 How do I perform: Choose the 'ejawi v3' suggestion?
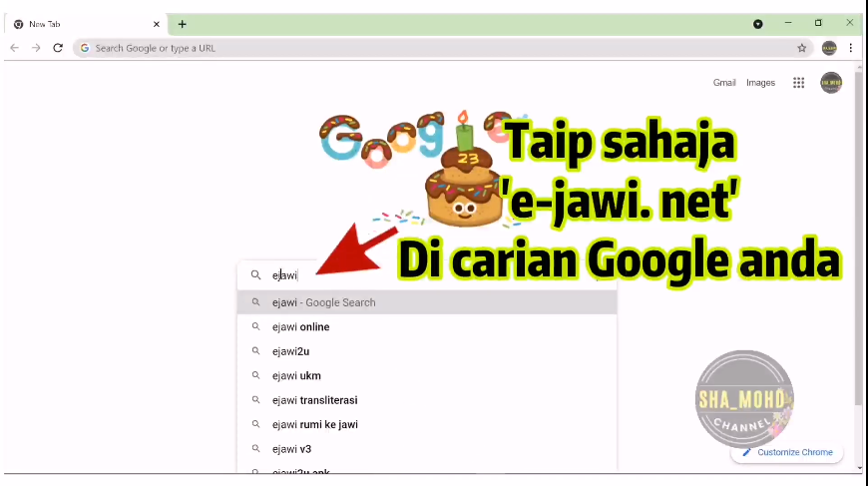[x=426, y=449]
